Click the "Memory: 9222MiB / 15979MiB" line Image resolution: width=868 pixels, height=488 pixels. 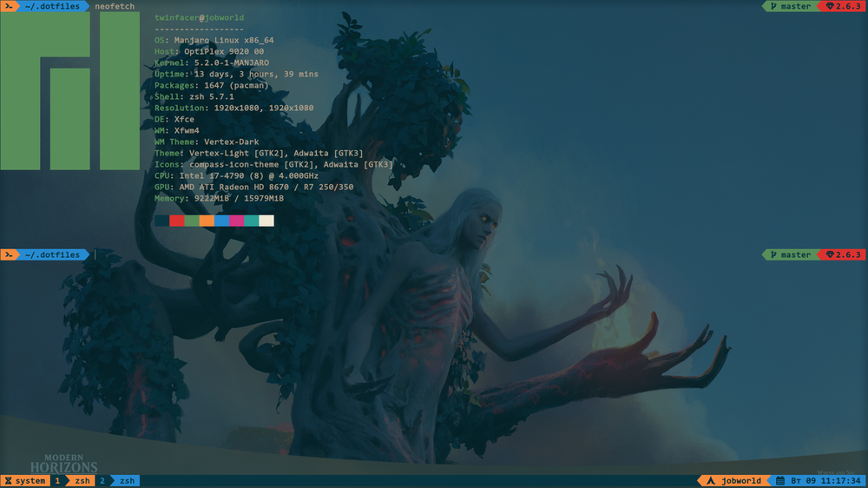point(220,198)
